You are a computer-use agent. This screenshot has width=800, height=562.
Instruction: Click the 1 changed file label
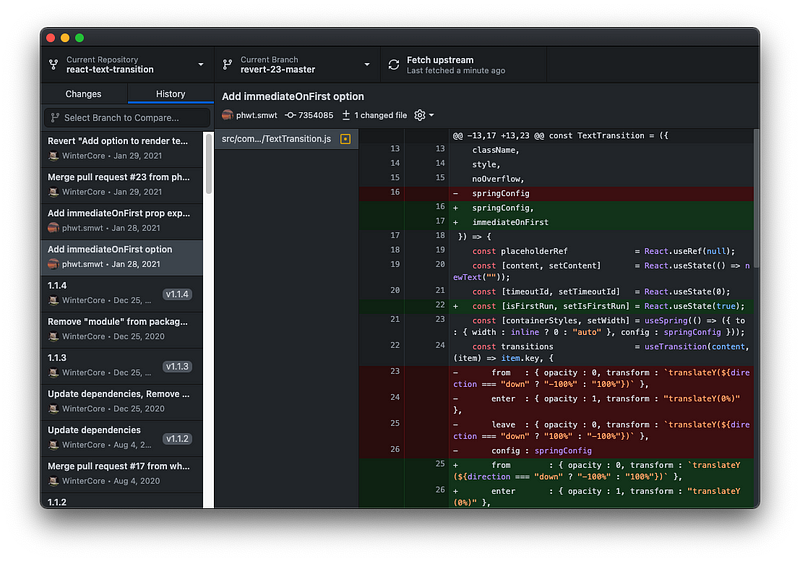tap(381, 115)
